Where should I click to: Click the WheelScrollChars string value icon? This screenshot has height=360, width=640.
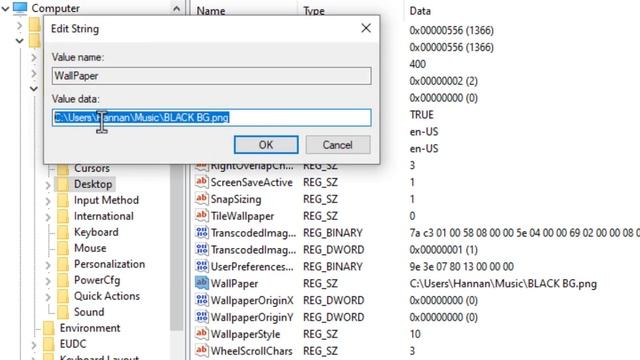click(202, 351)
